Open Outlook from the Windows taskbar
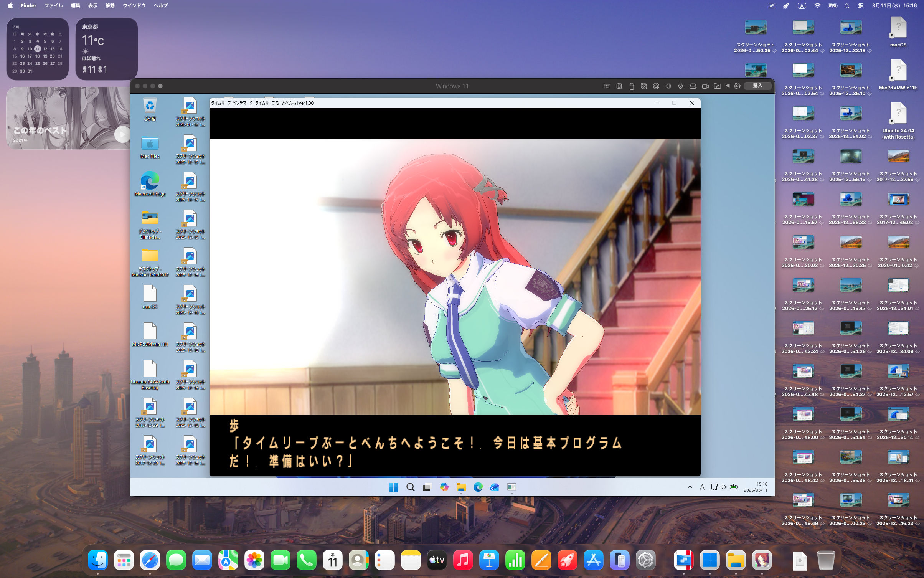Viewport: 924px width, 578px height. tap(495, 487)
